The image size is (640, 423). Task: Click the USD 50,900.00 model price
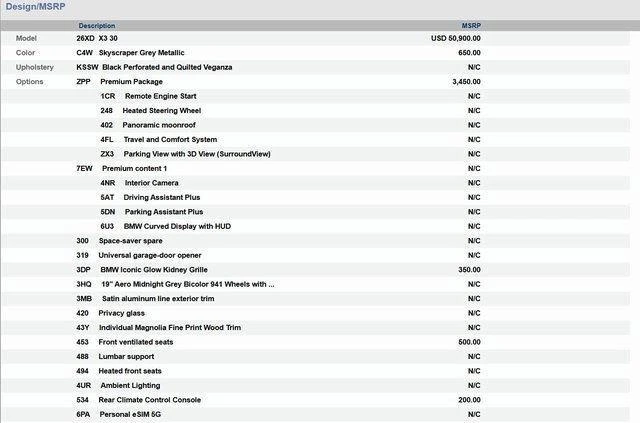(455, 38)
